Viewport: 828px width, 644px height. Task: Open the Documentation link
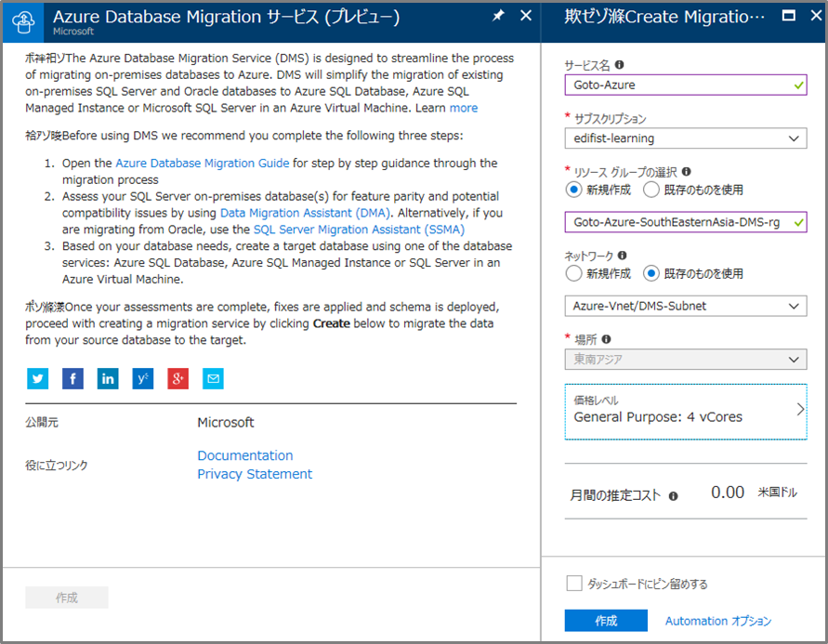[244, 455]
